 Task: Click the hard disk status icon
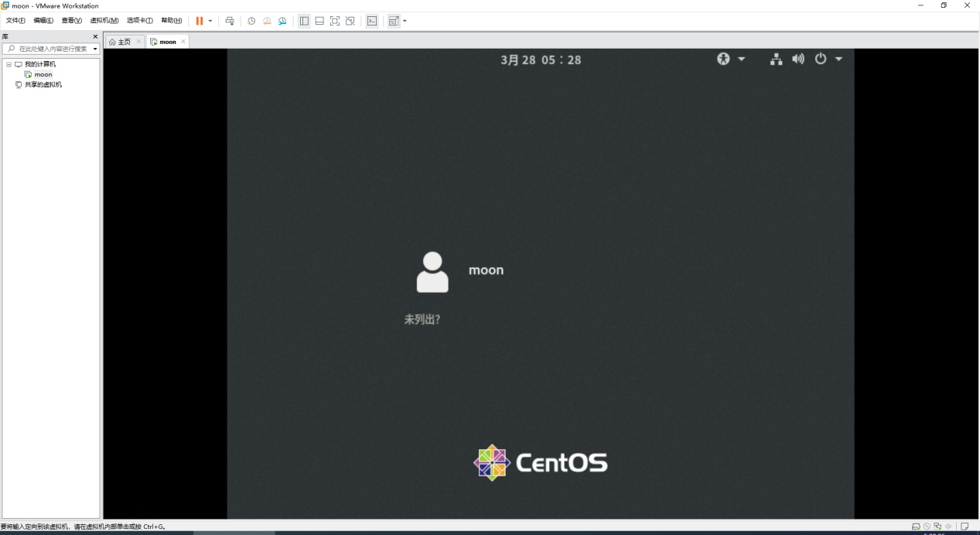coord(916,526)
